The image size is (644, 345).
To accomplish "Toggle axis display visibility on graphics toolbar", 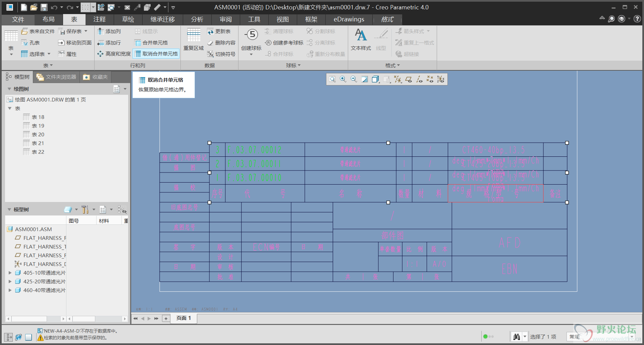I will tap(419, 79).
